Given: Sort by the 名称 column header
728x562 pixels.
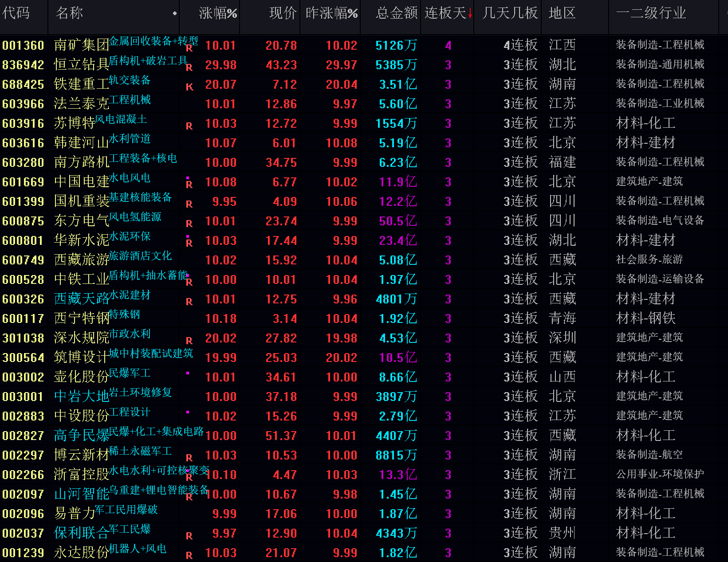Looking at the screenshot, I should (x=69, y=13).
